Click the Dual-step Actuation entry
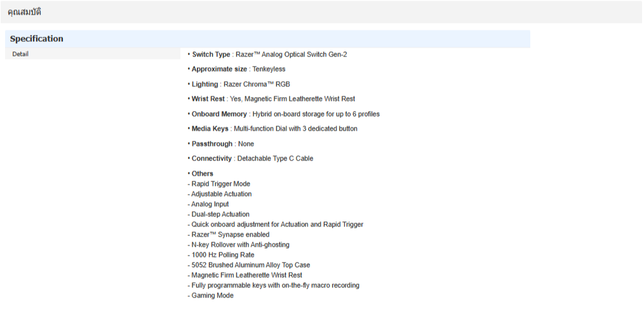The height and width of the screenshot is (326, 644). click(218, 214)
